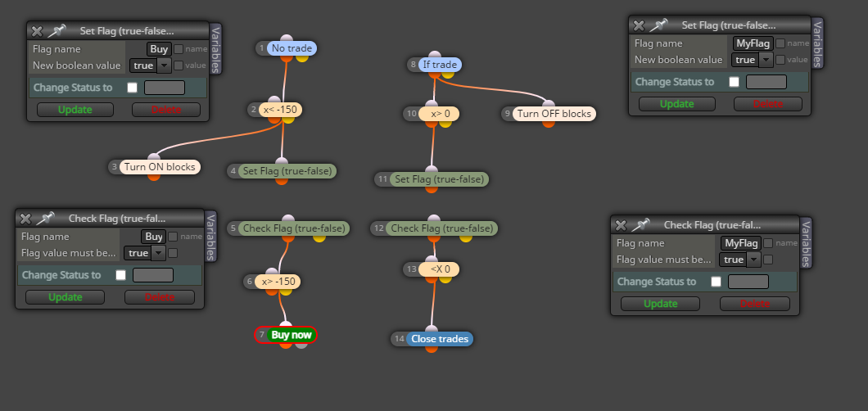Edit Flag name field containing Buy in Set Flag

(159, 49)
